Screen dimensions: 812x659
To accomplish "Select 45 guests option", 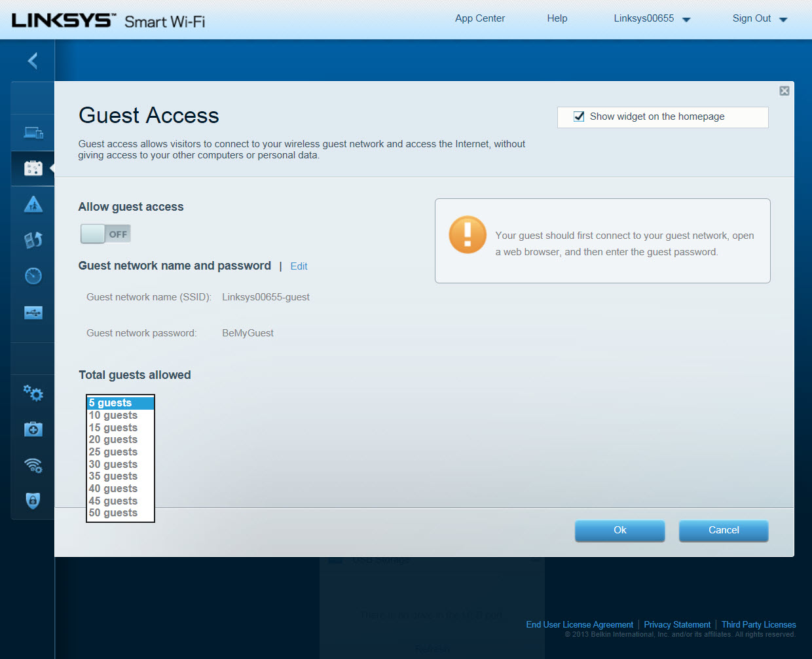I will tap(120, 501).
